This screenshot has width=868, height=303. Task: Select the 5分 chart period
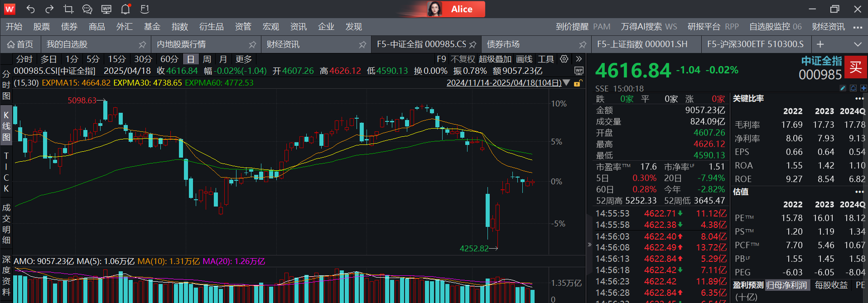point(93,59)
